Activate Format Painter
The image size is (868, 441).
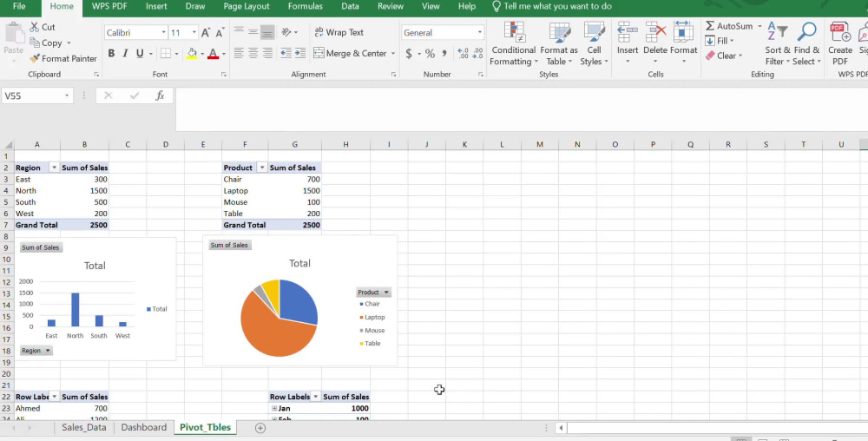pyautogui.click(x=63, y=58)
